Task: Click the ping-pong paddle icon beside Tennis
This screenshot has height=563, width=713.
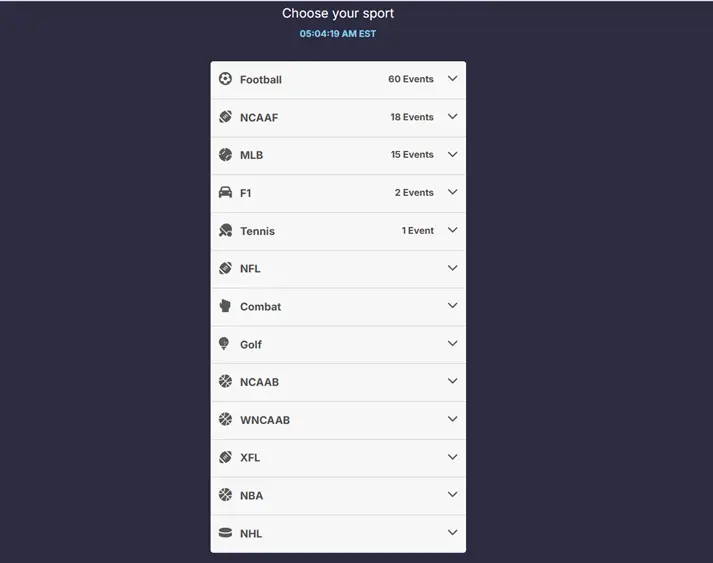Action: [225, 231]
